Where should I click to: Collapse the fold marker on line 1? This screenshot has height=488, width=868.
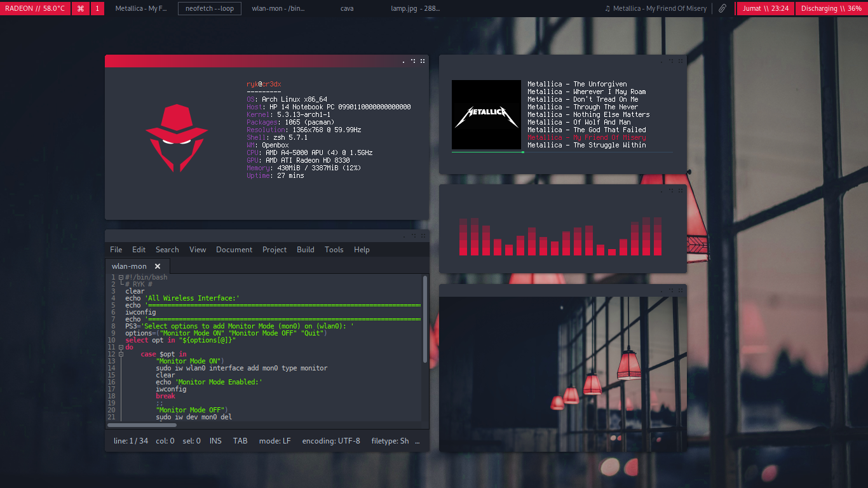click(x=121, y=277)
